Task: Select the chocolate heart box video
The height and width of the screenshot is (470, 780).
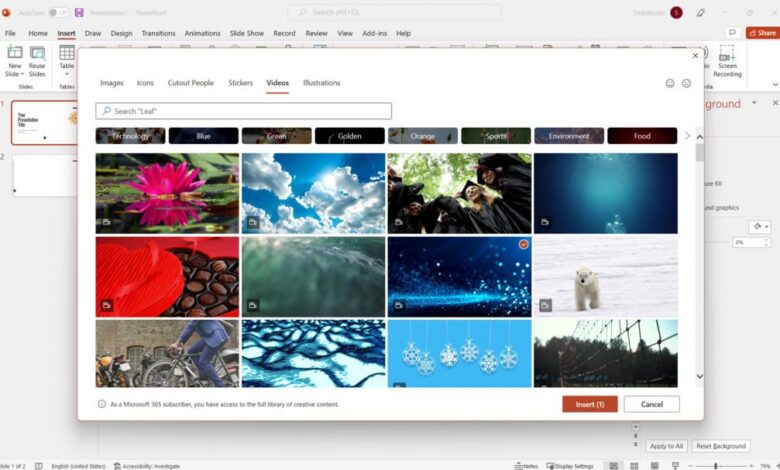Action: [x=167, y=277]
